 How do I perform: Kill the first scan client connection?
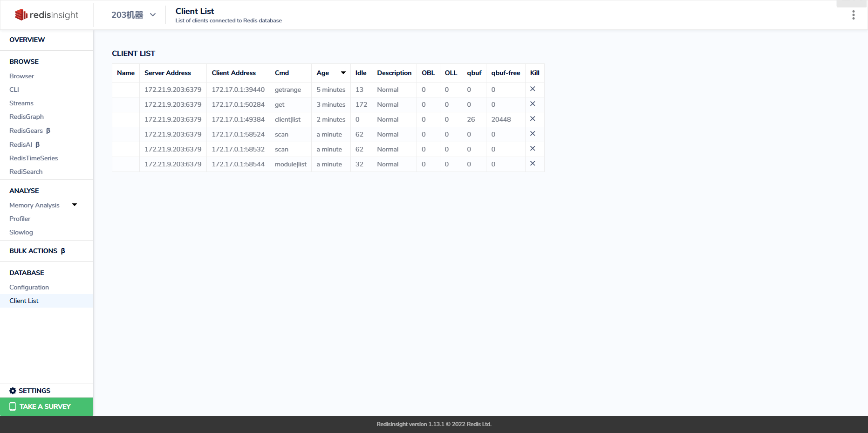[x=533, y=133]
